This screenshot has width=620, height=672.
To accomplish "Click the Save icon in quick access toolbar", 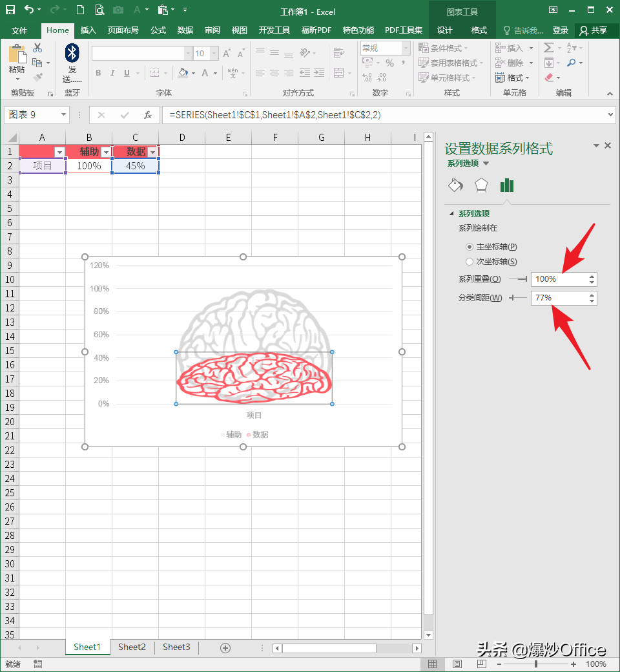I will click(x=10, y=10).
